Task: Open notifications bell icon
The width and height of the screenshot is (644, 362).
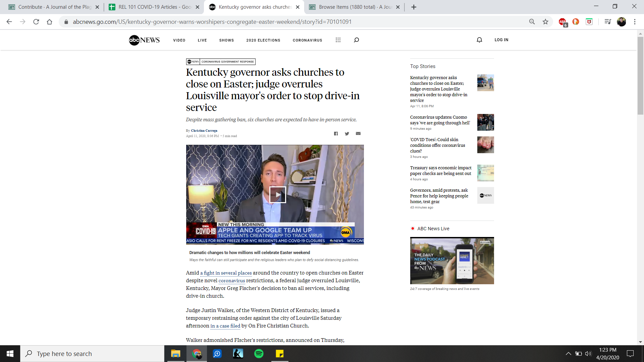Action: (479, 40)
